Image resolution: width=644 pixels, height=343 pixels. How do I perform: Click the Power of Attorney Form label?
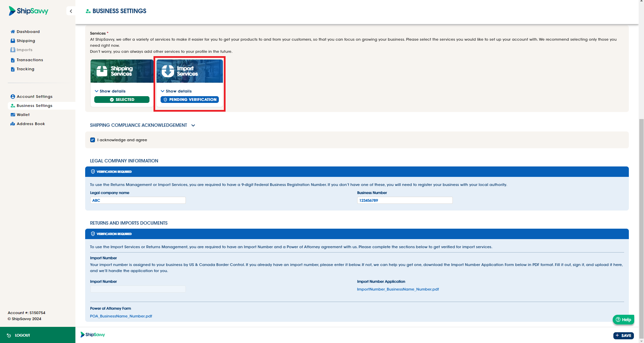click(110, 308)
